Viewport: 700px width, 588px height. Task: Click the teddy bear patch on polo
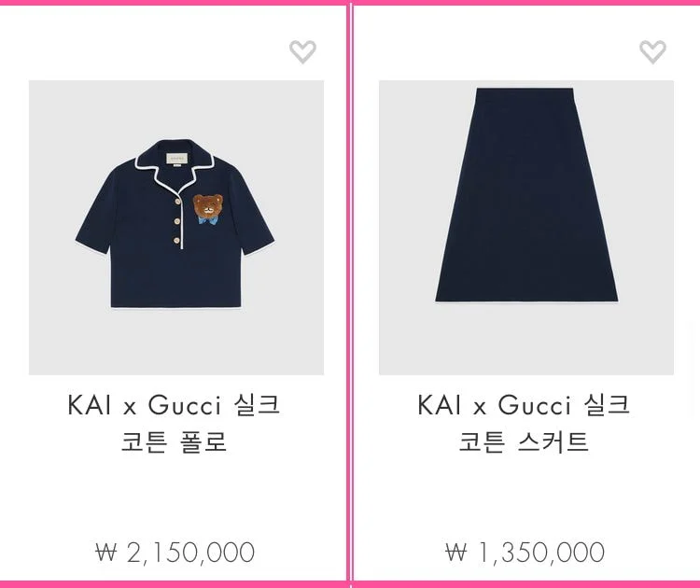pos(208,209)
